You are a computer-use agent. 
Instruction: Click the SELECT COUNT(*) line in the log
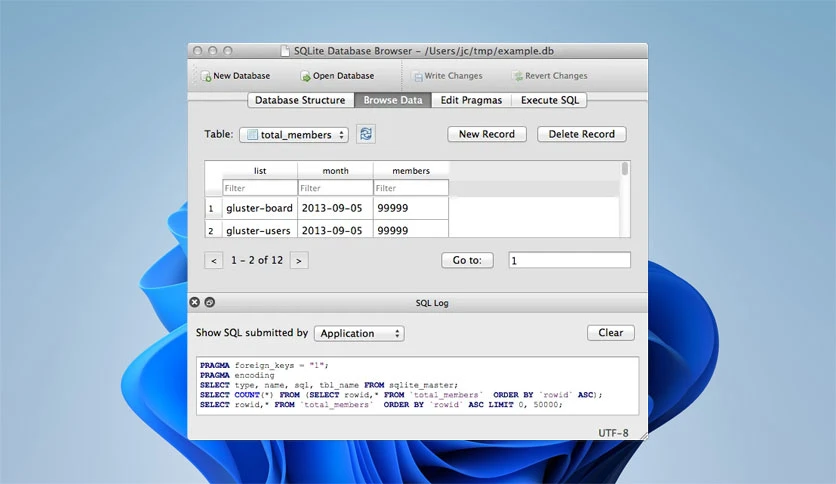[x=401, y=395]
